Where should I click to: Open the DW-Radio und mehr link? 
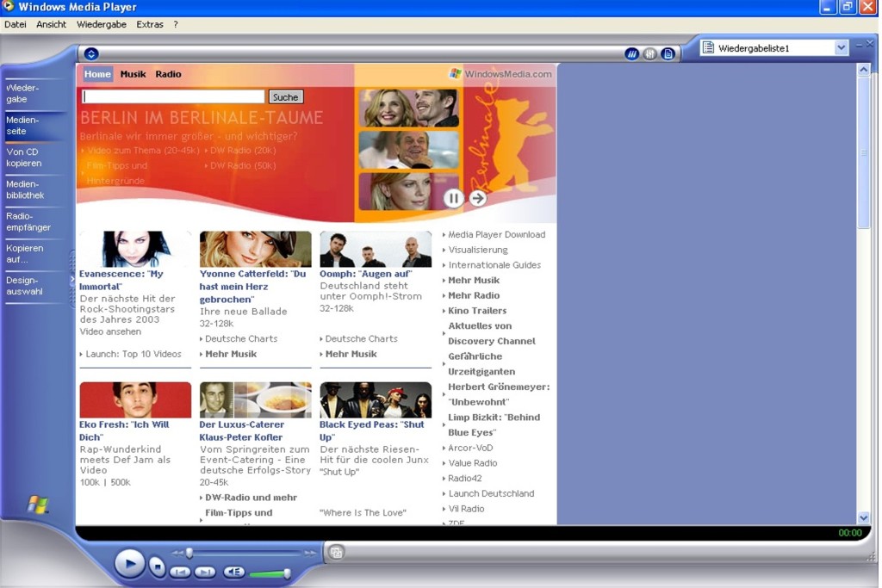pos(251,497)
